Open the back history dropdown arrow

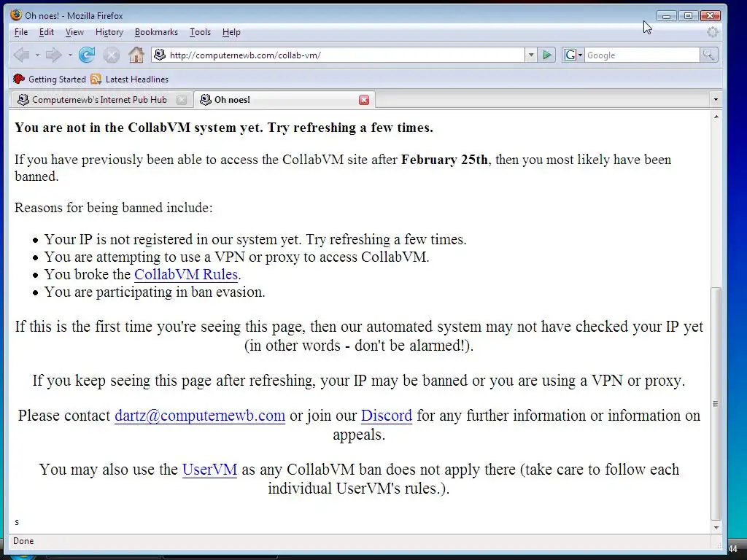pos(37,55)
